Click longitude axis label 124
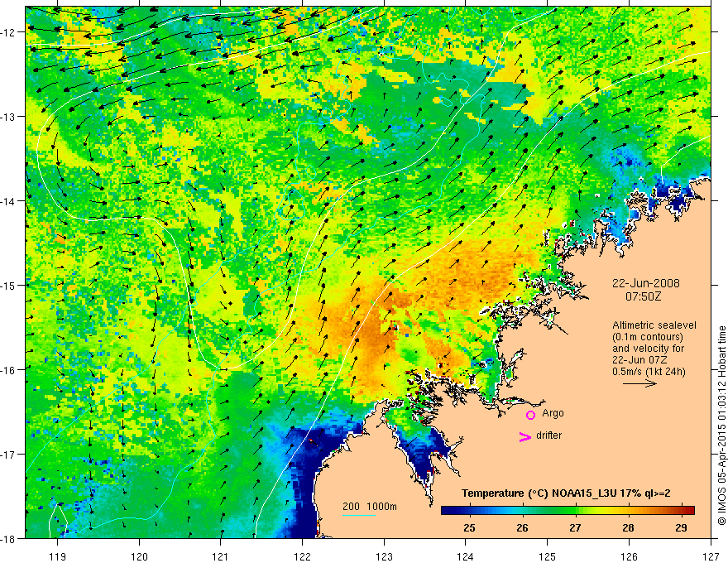This screenshot has width=728, height=563. pos(466,556)
